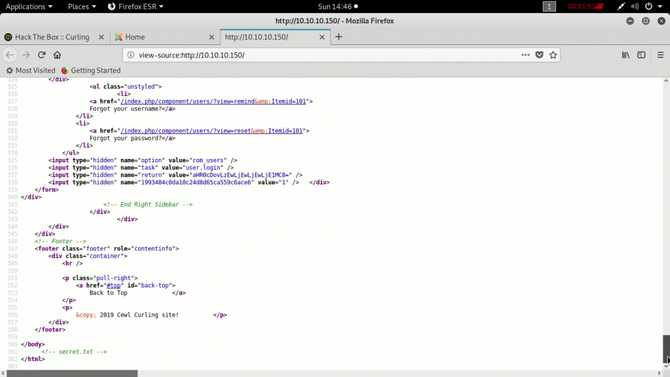The image size is (670, 377).
Task: Click the closing </body> tag line
Action: click(33, 345)
